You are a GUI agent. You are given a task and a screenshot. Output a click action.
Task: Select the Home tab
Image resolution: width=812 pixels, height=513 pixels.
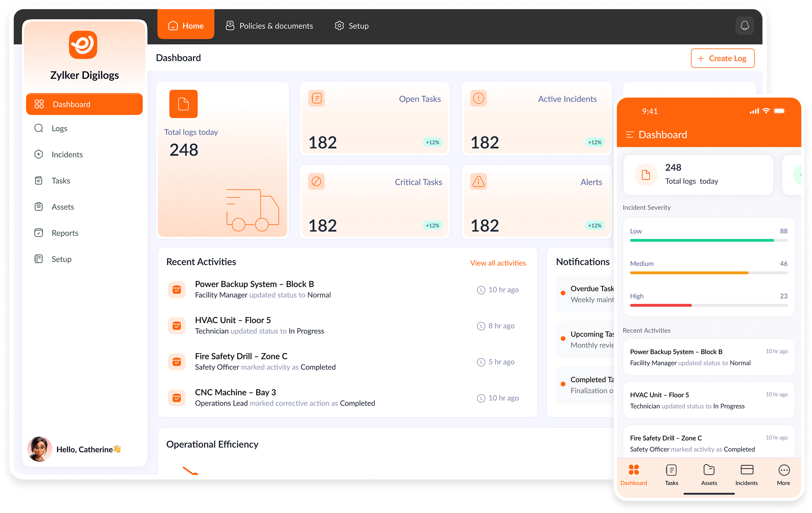(x=186, y=26)
